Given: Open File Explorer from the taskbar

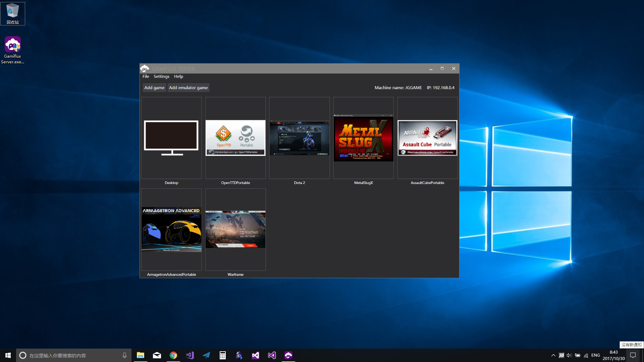Looking at the screenshot, I should 140,355.
